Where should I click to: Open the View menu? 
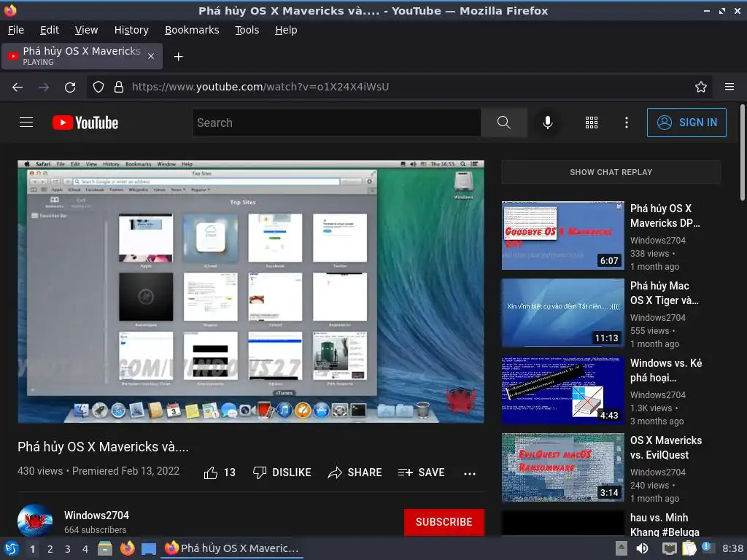(x=86, y=30)
